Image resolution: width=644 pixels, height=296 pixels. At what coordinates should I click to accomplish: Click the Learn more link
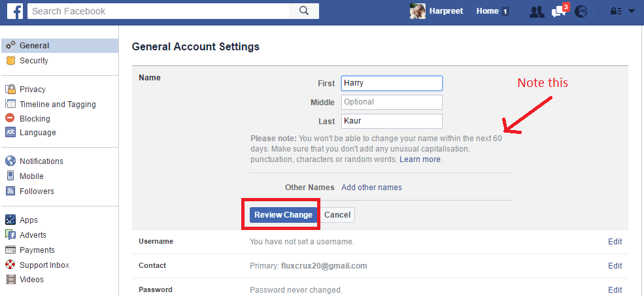(x=420, y=159)
